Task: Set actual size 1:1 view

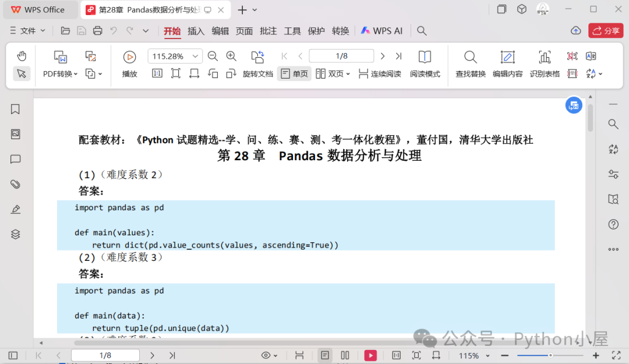Action: click(x=157, y=73)
